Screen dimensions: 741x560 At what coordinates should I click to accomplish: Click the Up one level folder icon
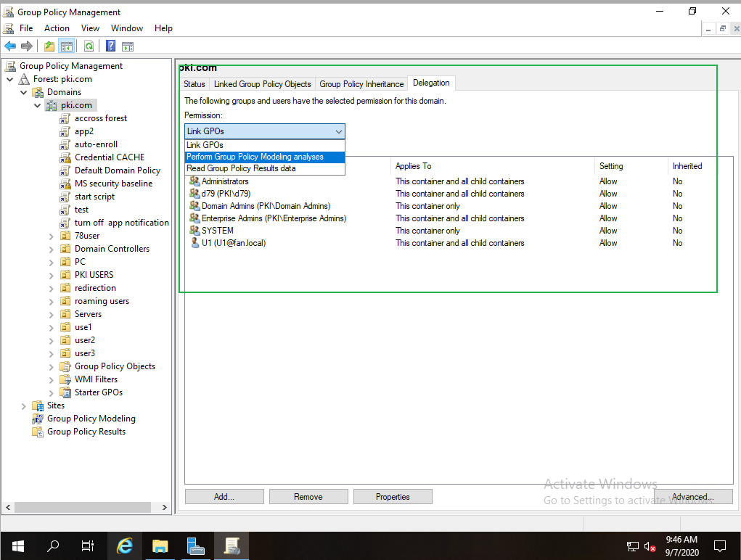[49, 46]
